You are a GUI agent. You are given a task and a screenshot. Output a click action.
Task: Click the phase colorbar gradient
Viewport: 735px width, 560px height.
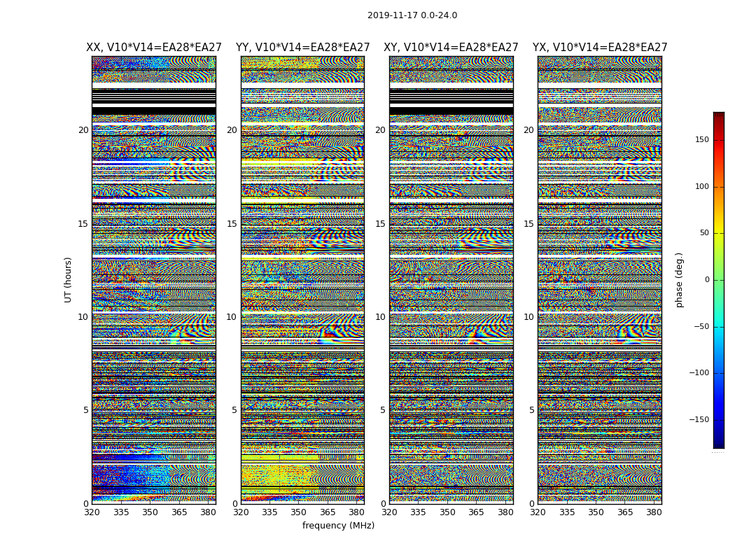click(719, 280)
